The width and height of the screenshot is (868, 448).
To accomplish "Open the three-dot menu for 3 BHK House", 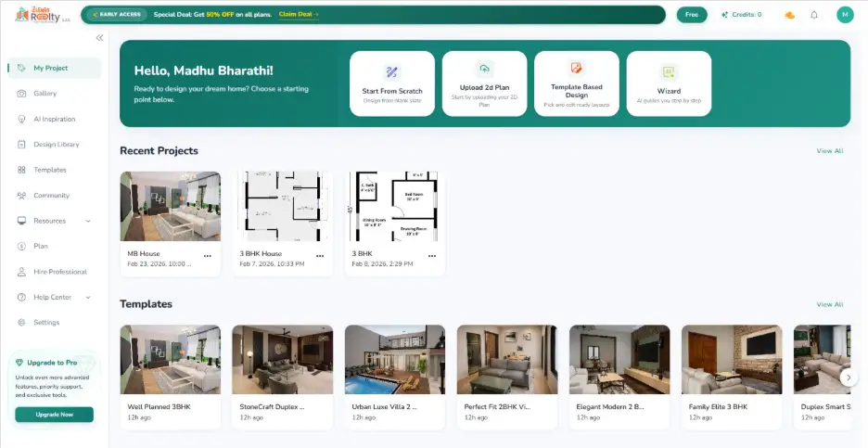I will click(x=320, y=256).
